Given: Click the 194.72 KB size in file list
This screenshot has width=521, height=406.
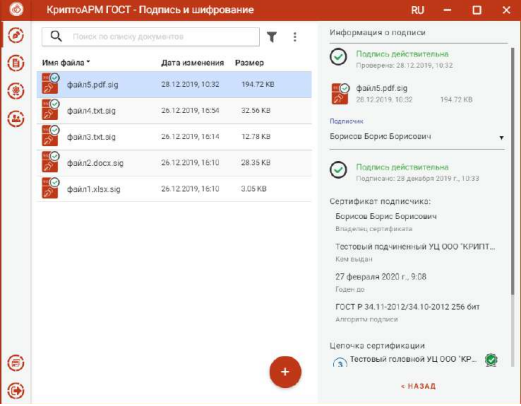Looking at the screenshot, I should [258, 84].
